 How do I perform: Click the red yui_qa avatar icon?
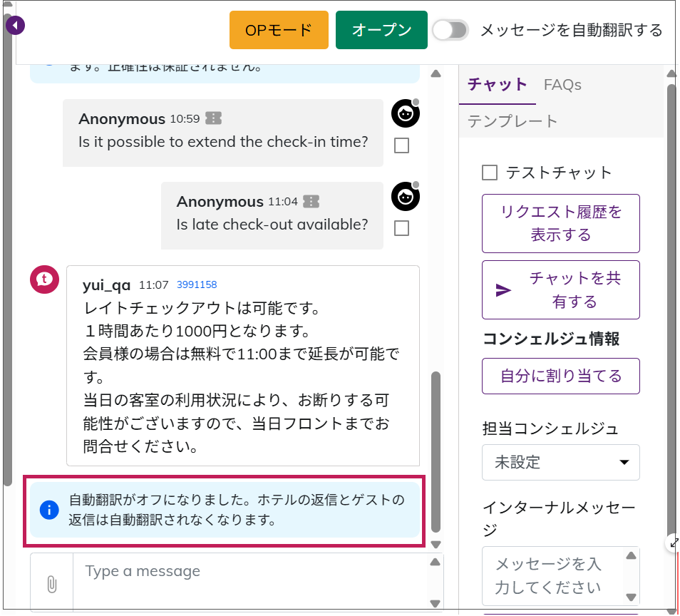coord(43,278)
